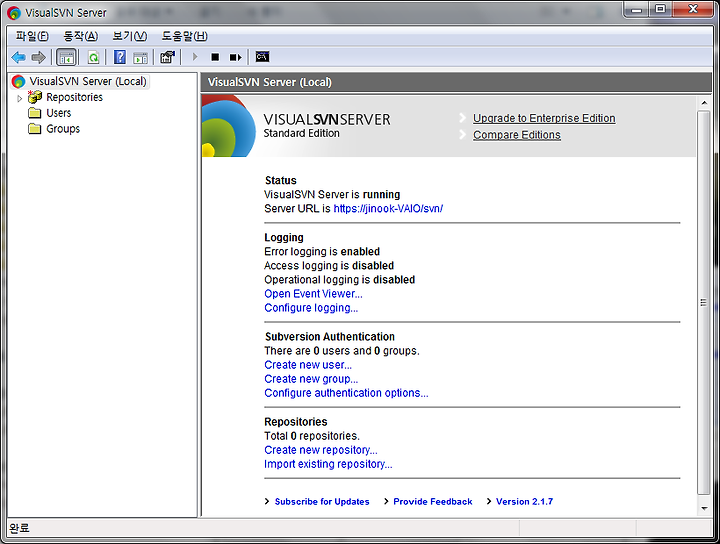Click the Compare Editions link
Image resolution: width=720 pixels, height=544 pixels.
tap(517, 135)
